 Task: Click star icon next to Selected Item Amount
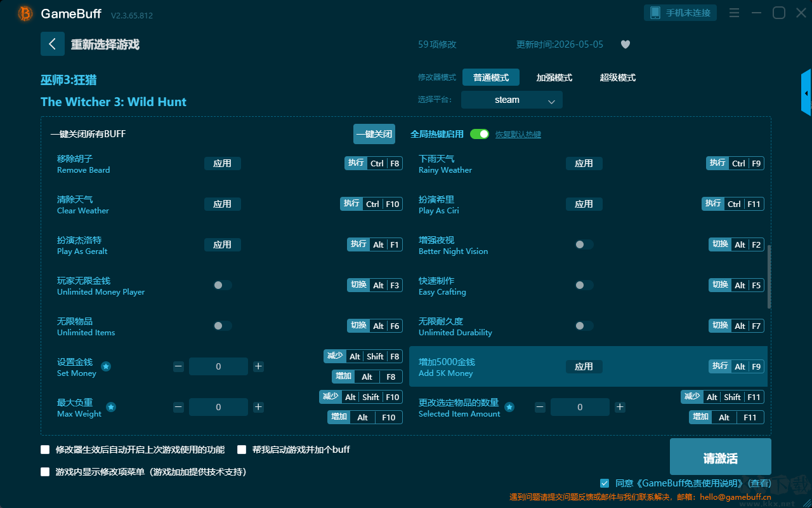509,407
